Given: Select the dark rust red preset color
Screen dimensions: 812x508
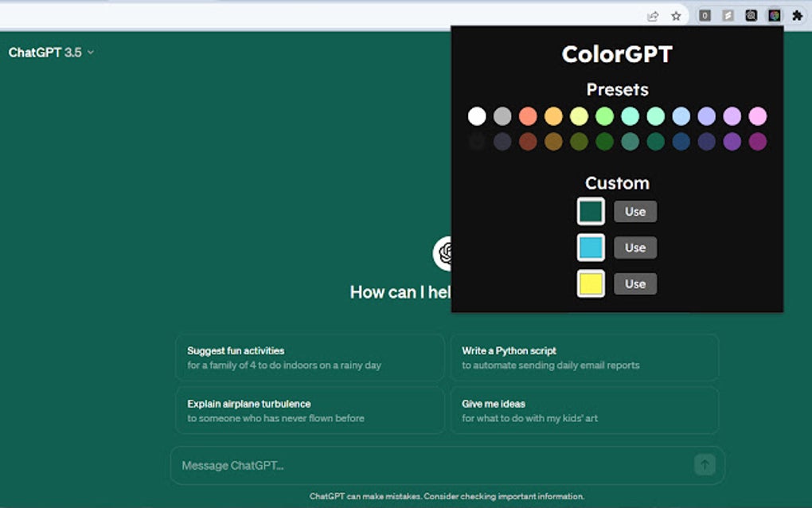Looking at the screenshot, I should (x=528, y=142).
